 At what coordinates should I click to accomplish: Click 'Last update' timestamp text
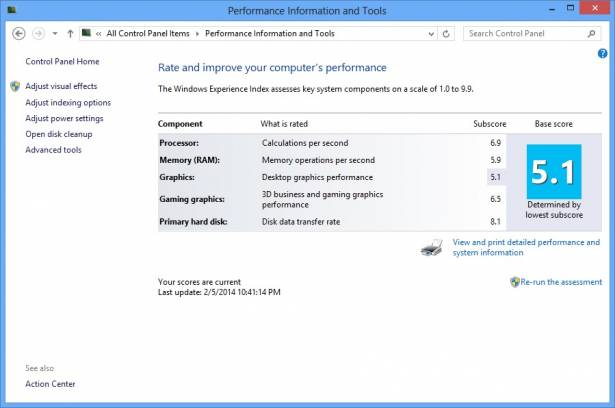point(219,292)
